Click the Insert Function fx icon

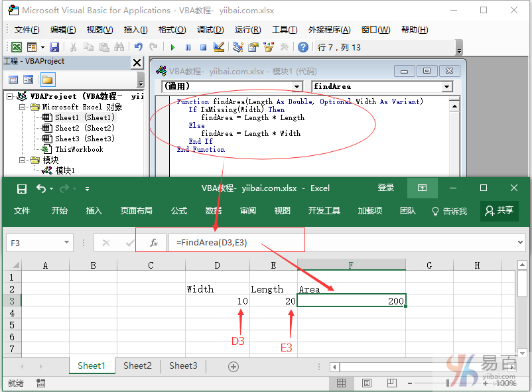pyautogui.click(x=154, y=242)
